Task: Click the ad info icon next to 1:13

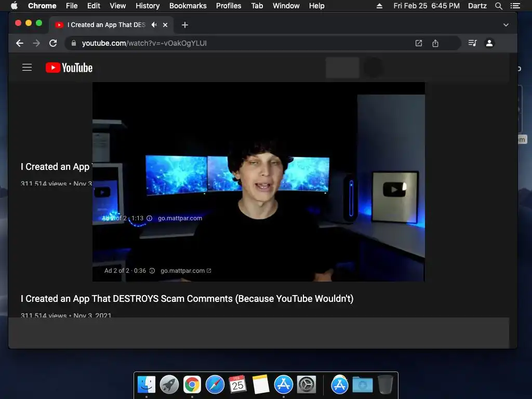Action: tap(149, 218)
